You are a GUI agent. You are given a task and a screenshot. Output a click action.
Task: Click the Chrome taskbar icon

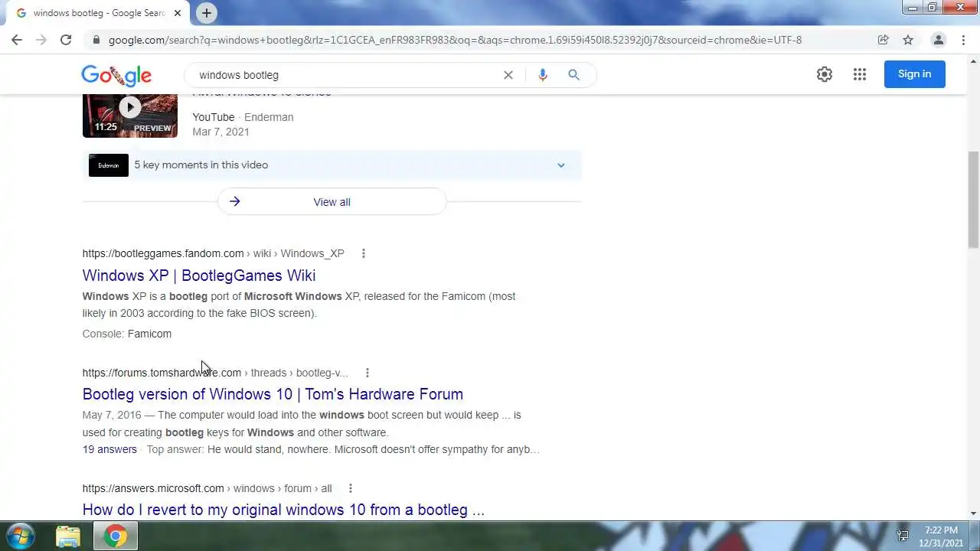[116, 536]
